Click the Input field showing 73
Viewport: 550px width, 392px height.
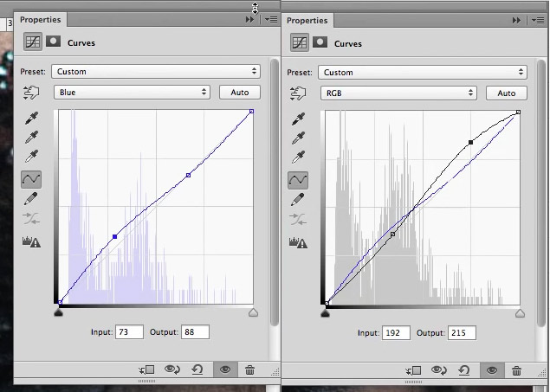click(x=129, y=332)
